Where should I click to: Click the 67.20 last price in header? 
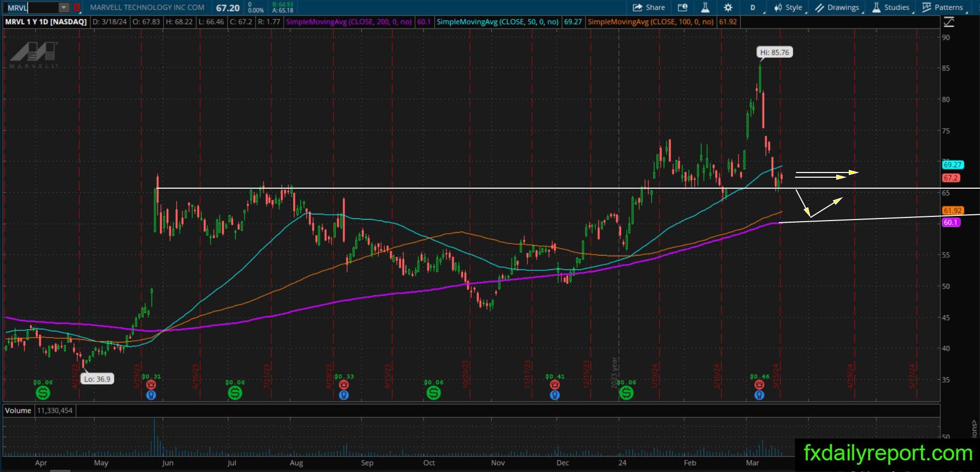(227, 8)
